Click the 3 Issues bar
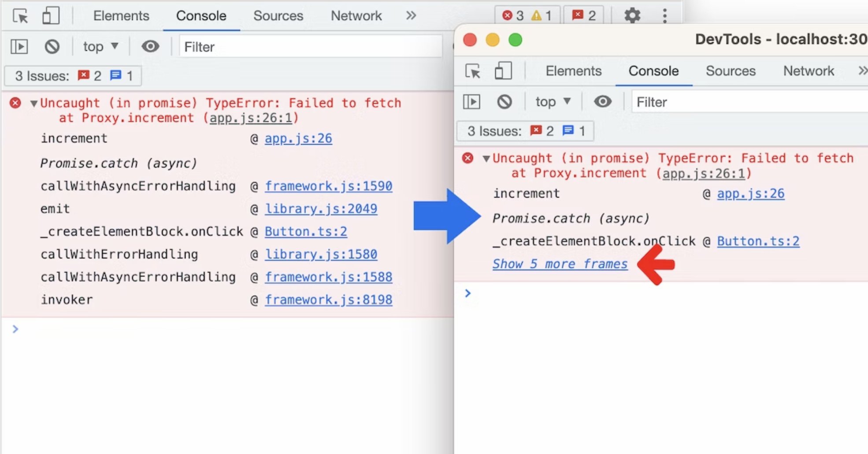This screenshot has width=868, height=454. coord(72,75)
